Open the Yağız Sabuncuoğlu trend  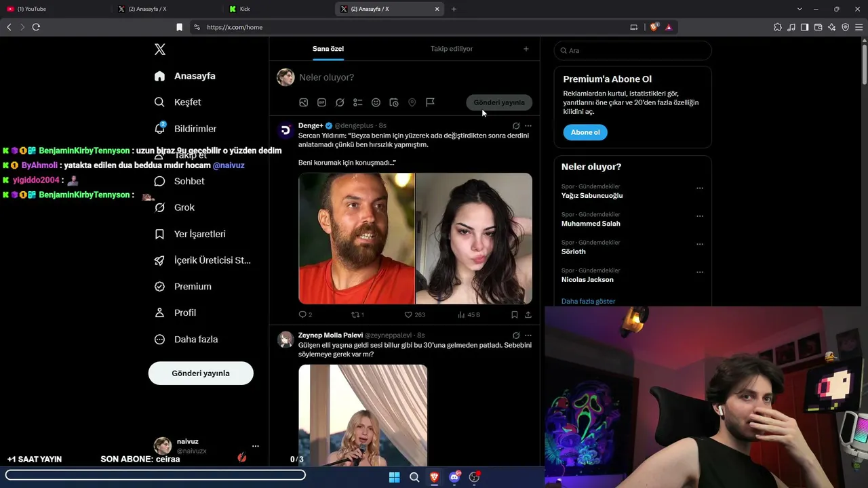pos(592,196)
